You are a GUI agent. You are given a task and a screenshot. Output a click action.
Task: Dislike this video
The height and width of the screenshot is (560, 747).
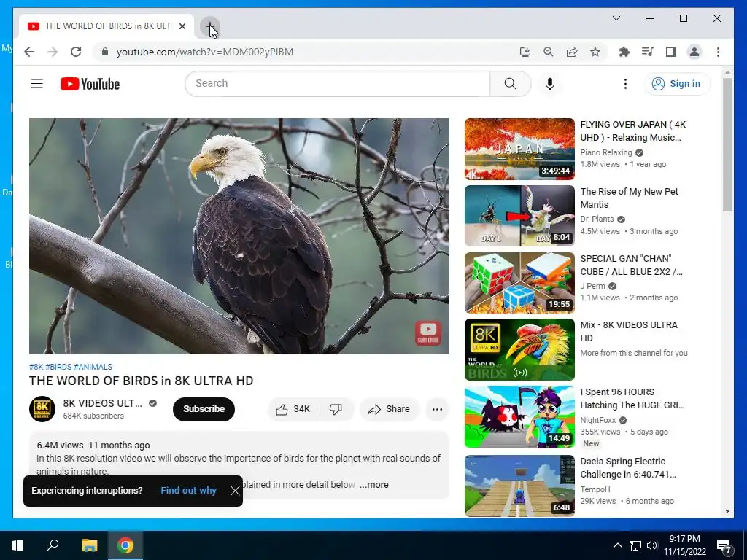pos(336,409)
